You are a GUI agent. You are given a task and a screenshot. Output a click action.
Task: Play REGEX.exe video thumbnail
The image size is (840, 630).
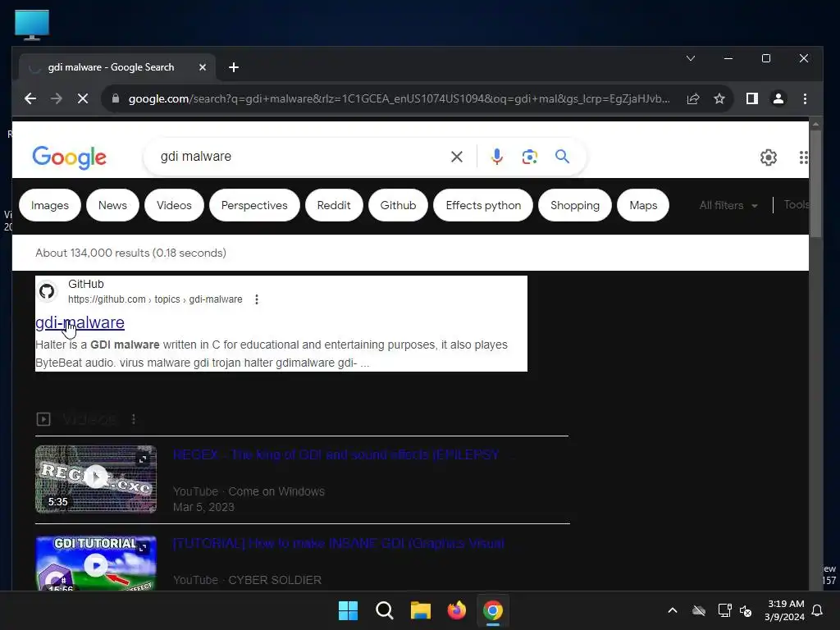(x=96, y=479)
